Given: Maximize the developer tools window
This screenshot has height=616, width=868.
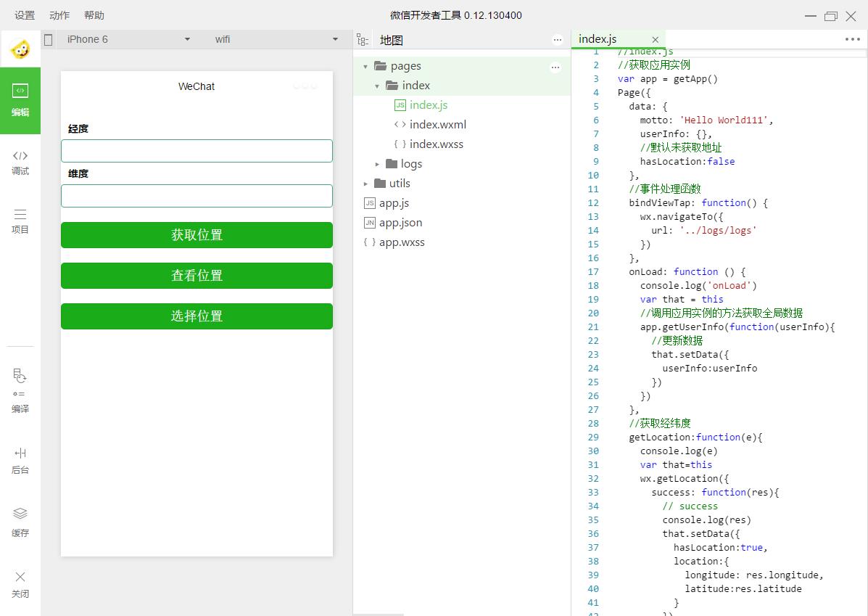Looking at the screenshot, I should click(831, 16).
